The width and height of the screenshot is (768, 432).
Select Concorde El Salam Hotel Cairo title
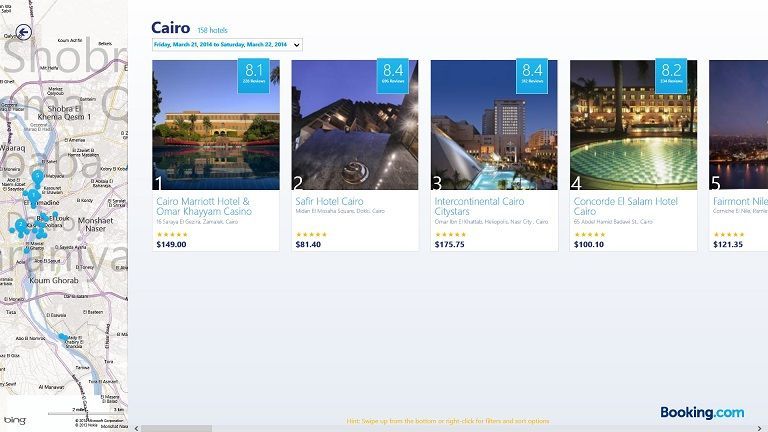tap(625, 206)
